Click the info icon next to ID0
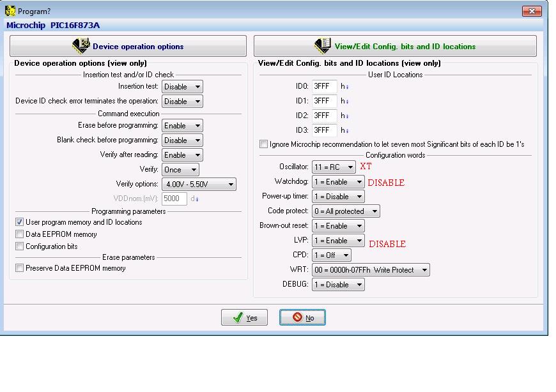Image resolution: width=556 pixels, height=392 pixels. [x=347, y=87]
